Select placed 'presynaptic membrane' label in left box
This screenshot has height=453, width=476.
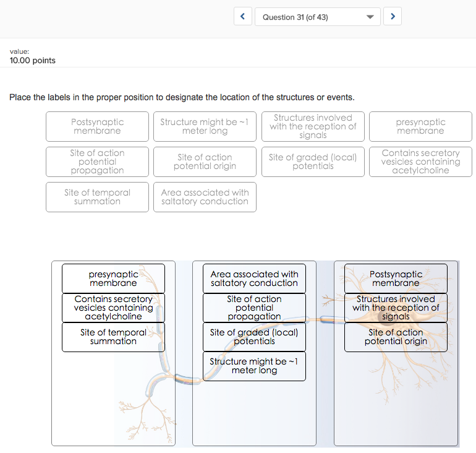(x=113, y=278)
